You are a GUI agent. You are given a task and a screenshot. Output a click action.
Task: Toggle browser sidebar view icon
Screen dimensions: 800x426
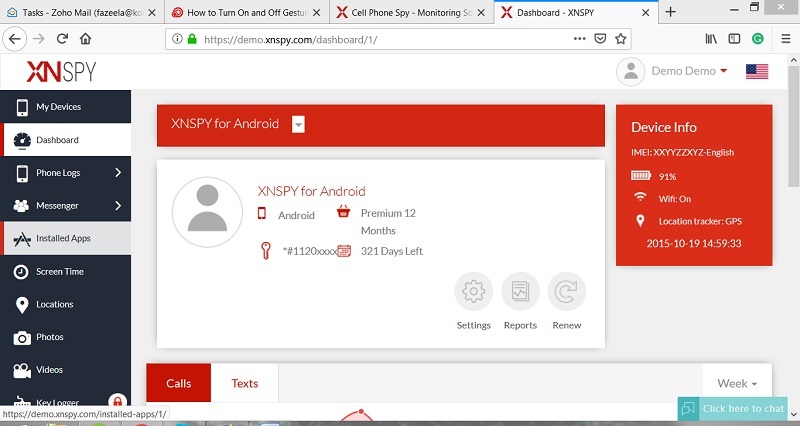[x=734, y=39]
